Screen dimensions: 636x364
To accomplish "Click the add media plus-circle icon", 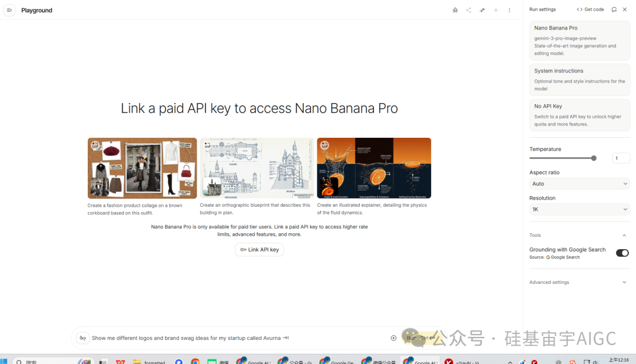I will point(393,338).
